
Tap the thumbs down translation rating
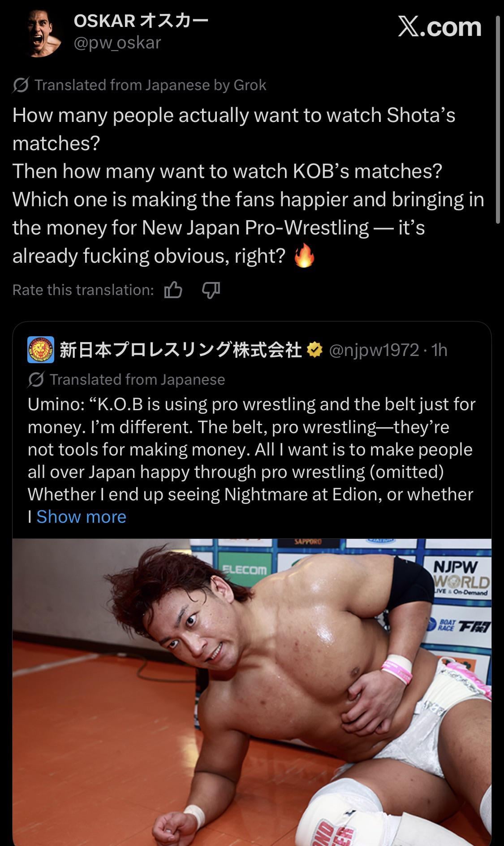pos(211,290)
